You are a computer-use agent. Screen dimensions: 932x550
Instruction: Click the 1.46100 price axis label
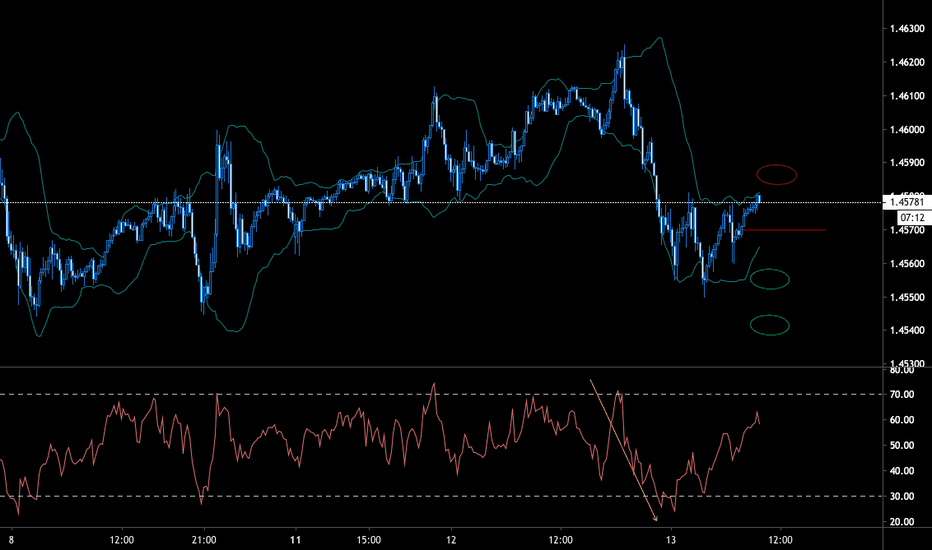(x=907, y=96)
